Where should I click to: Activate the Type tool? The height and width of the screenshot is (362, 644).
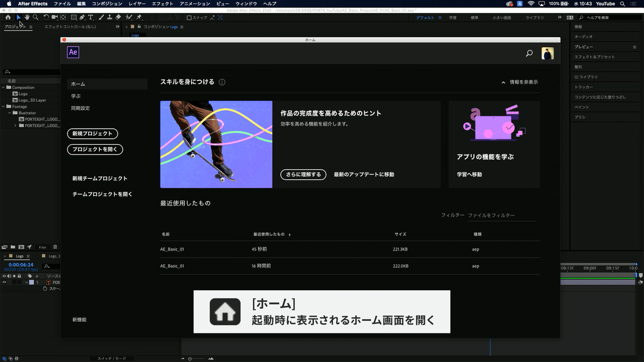(x=91, y=17)
